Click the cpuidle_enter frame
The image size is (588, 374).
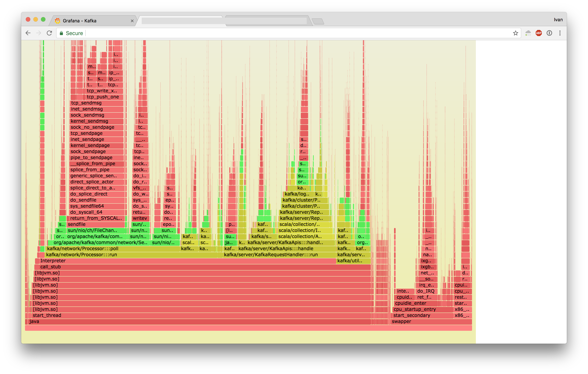pyautogui.click(x=416, y=303)
